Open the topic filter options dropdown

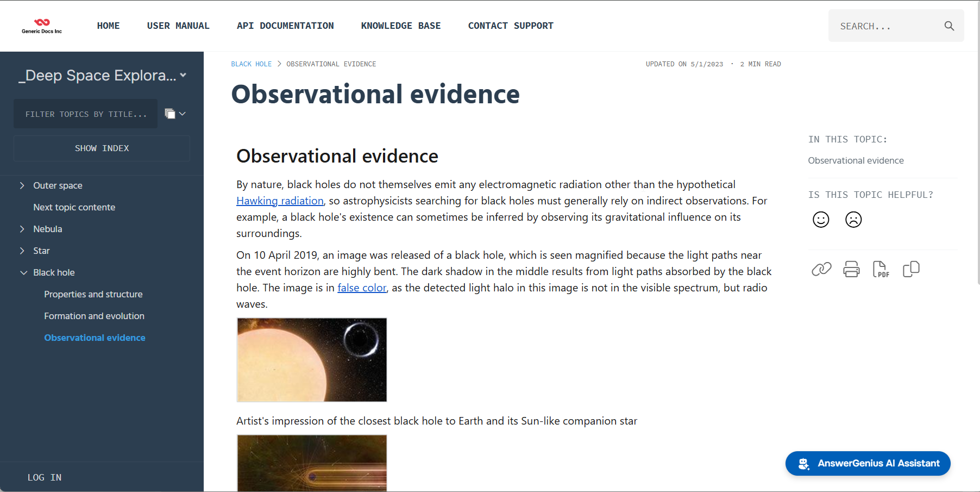tap(175, 114)
